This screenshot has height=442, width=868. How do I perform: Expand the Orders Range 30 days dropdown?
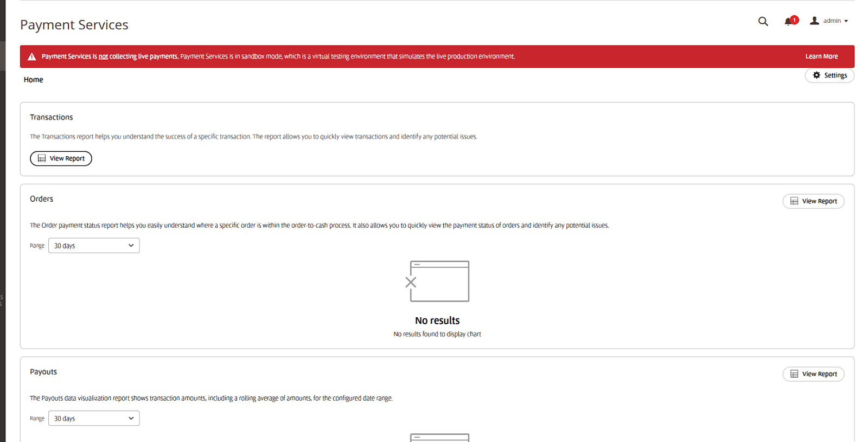pos(94,246)
